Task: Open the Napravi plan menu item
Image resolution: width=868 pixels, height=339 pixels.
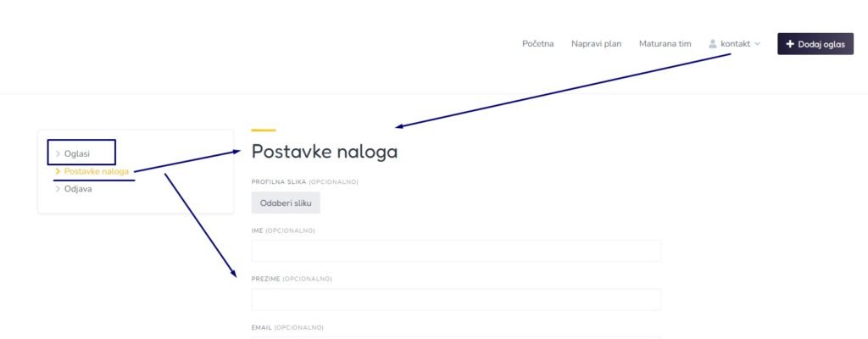Action: point(596,44)
